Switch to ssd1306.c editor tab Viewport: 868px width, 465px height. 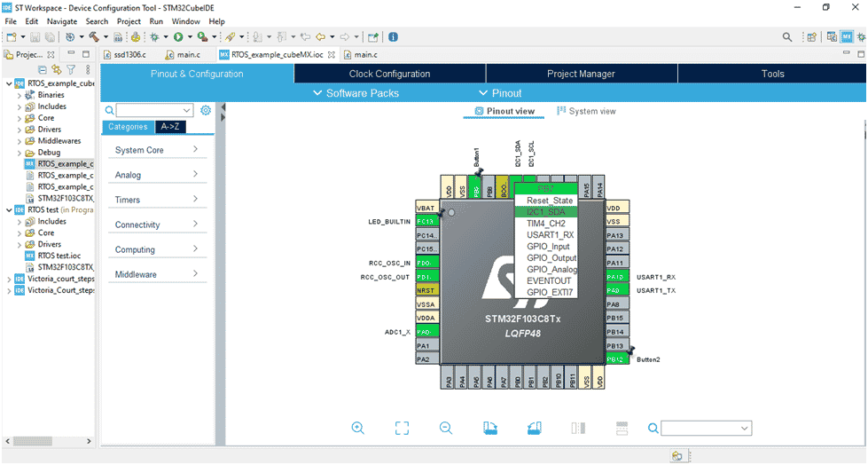[126, 54]
